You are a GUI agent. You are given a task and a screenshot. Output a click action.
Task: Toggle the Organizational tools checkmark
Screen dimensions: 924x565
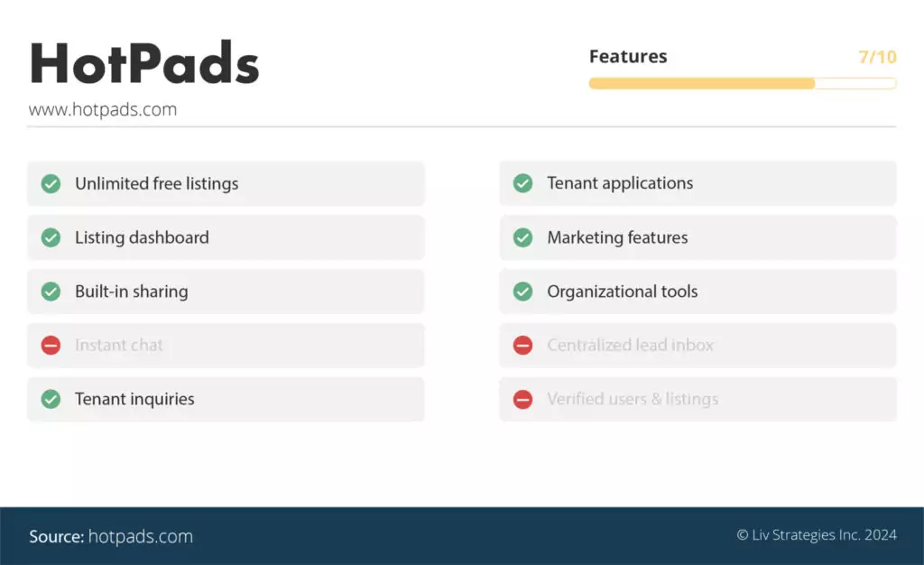[x=523, y=292]
